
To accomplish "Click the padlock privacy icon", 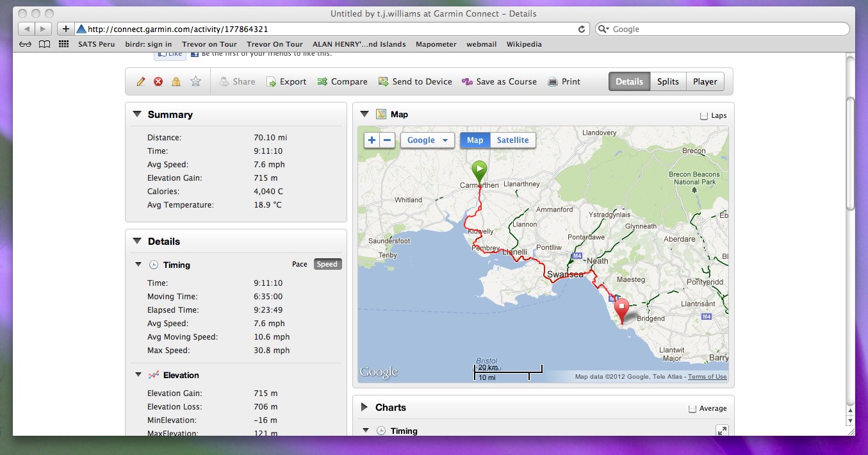I will (x=176, y=82).
